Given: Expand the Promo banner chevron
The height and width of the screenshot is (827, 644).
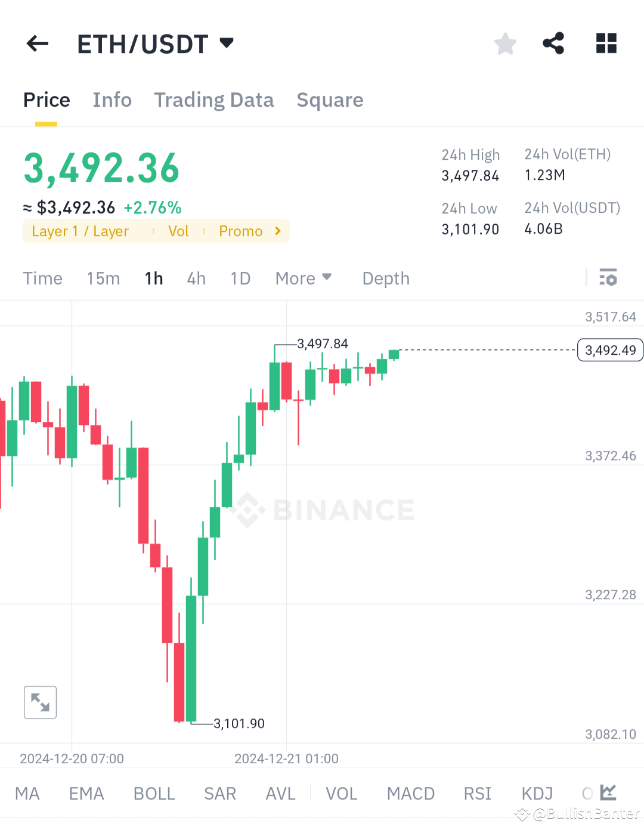Looking at the screenshot, I should point(277,231).
